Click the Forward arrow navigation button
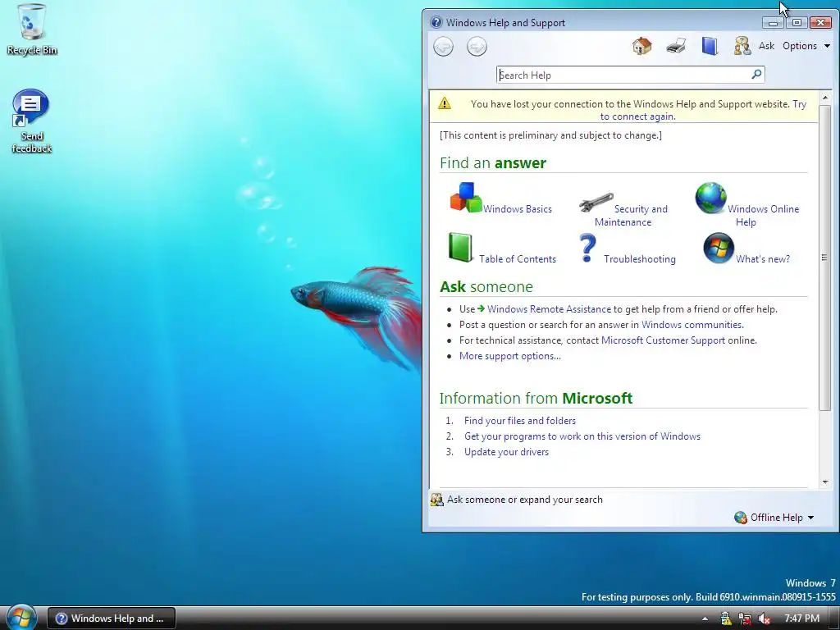Image resolution: width=840 pixels, height=630 pixels. click(x=477, y=47)
